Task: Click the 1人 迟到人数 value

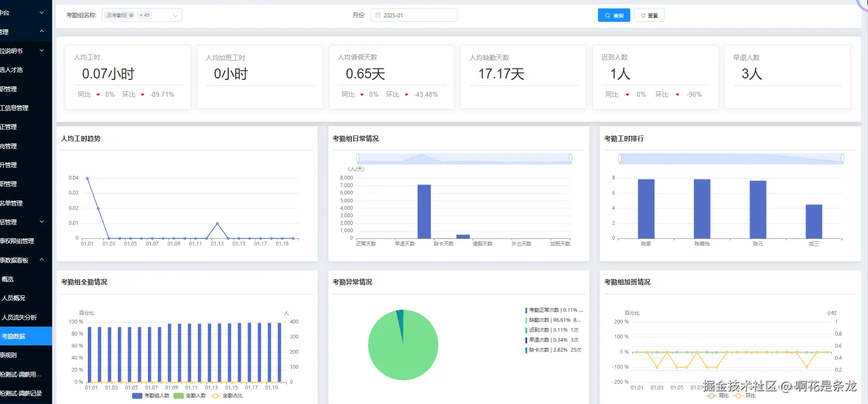Action: [620, 74]
